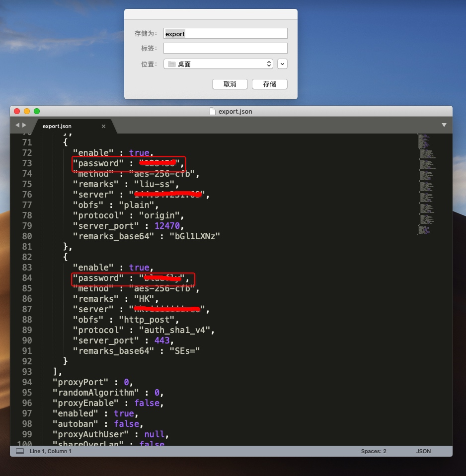The width and height of the screenshot is (466, 476).
Task: Click Line 1, Column 1 status text
Action: point(51,451)
